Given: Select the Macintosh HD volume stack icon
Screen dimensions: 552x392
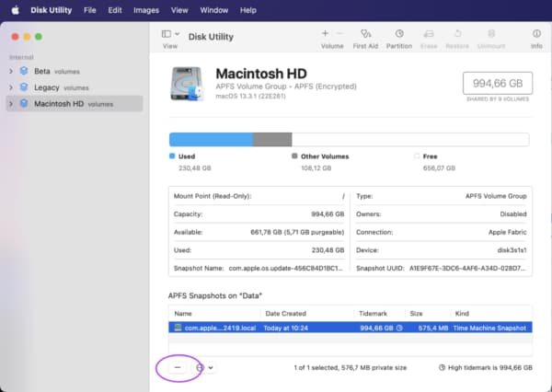Looking at the screenshot, I should point(24,103).
